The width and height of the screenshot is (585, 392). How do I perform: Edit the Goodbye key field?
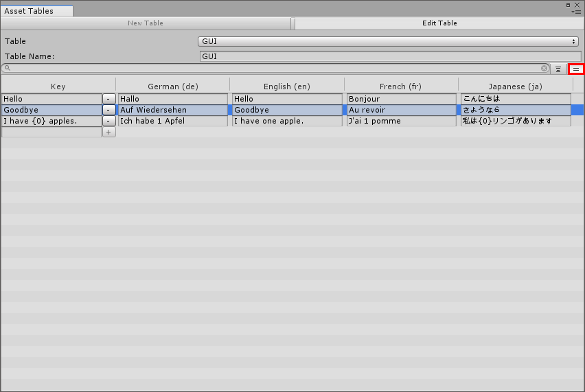point(52,110)
